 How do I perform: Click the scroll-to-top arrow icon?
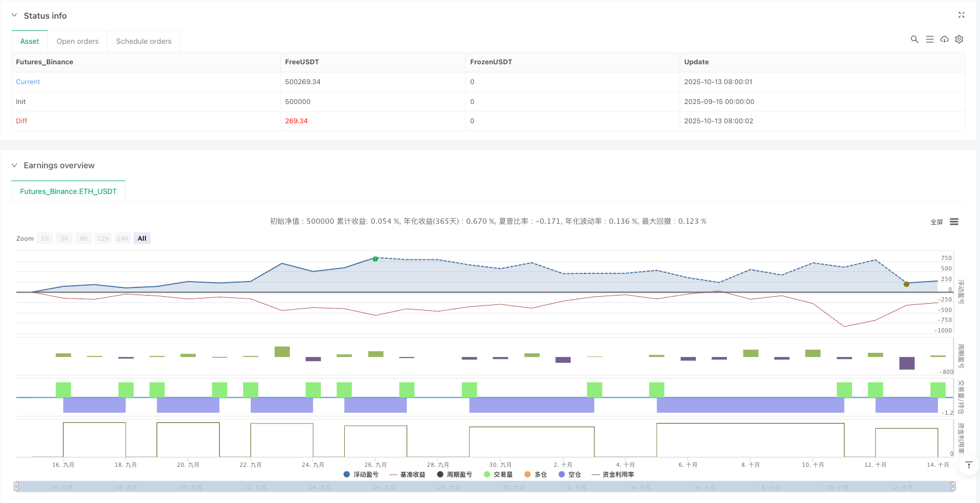(x=969, y=465)
